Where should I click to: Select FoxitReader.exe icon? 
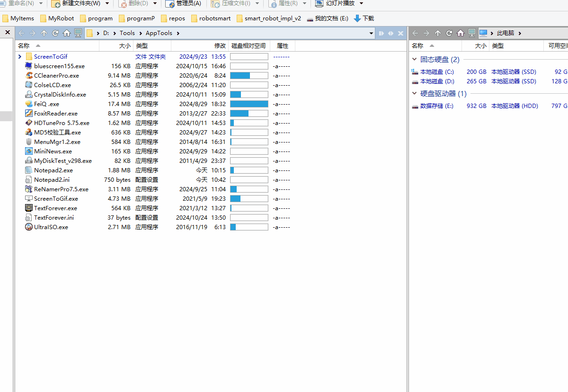[x=29, y=114]
